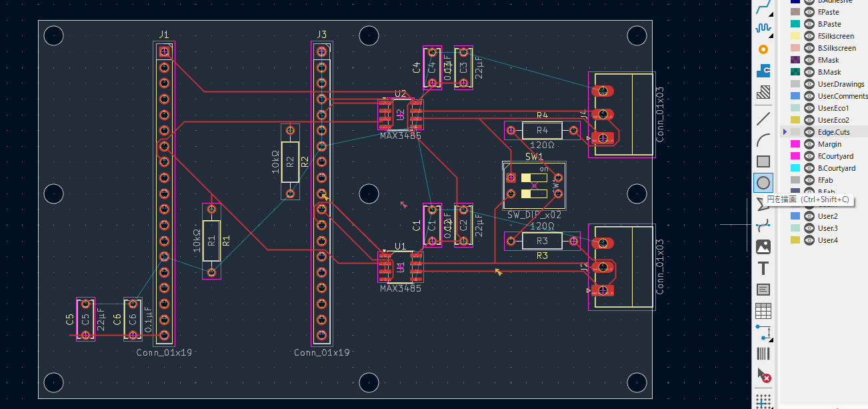Toggle visibility of F.Fab layer
This screenshot has width=868, height=409.
809,180
